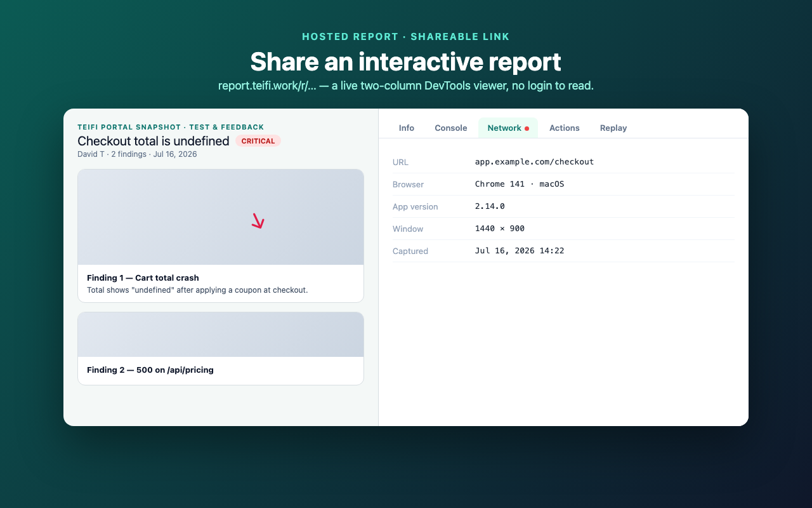This screenshot has height=508, width=812.
Task: Open the Console tab
Action: [451, 128]
